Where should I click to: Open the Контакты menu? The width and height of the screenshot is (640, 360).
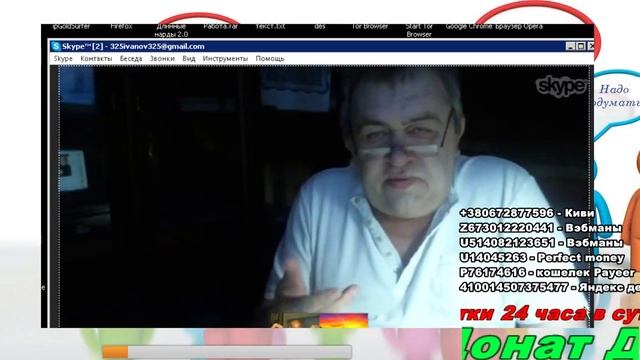click(x=96, y=59)
